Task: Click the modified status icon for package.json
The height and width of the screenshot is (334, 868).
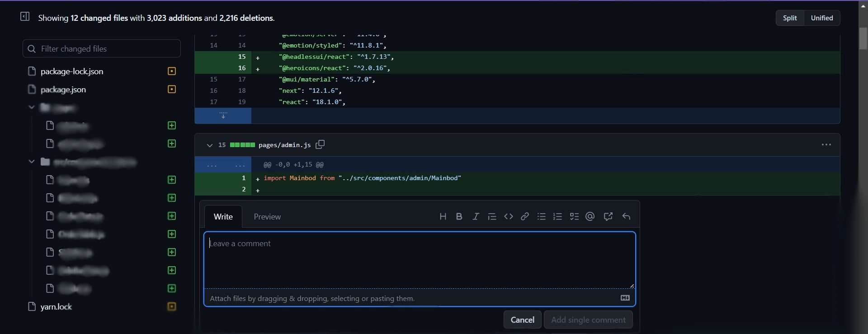Action: click(x=172, y=90)
